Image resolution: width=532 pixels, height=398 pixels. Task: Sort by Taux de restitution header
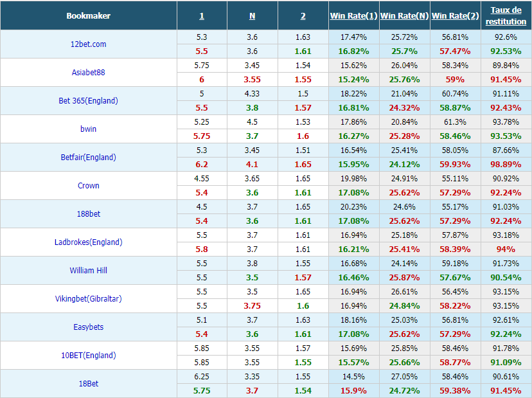[506, 15]
